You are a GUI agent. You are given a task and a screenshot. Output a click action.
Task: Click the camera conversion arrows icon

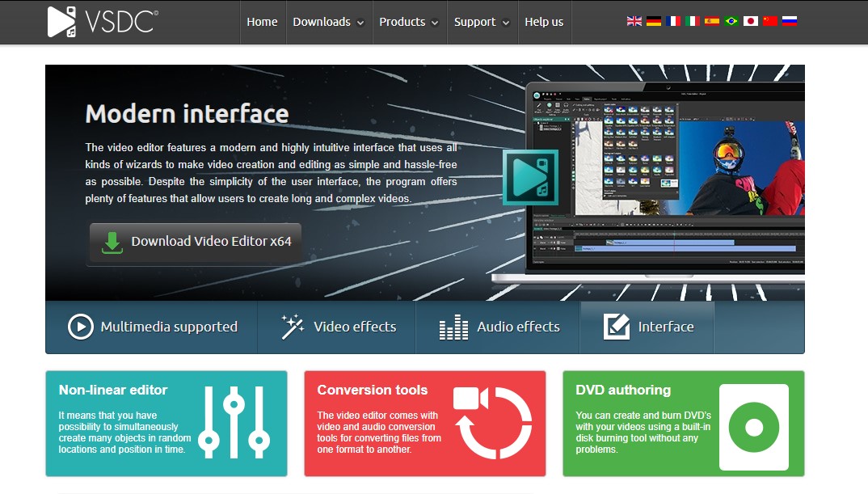coord(493,423)
